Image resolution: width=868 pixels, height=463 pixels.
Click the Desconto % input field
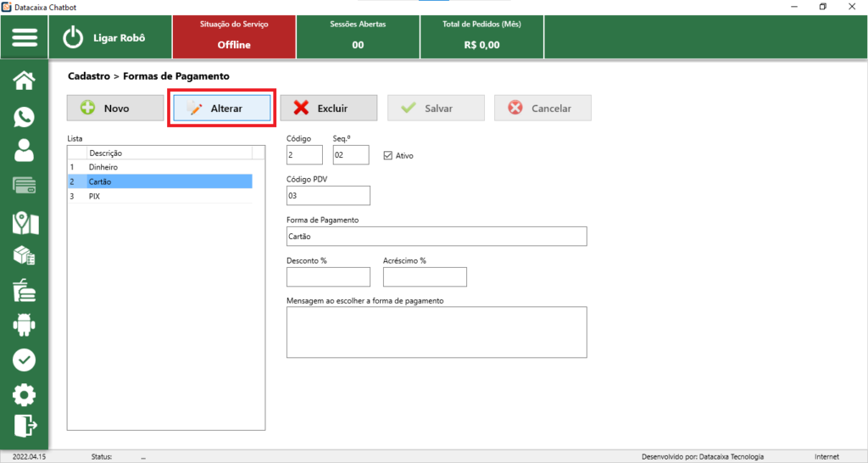coord(328,277)
